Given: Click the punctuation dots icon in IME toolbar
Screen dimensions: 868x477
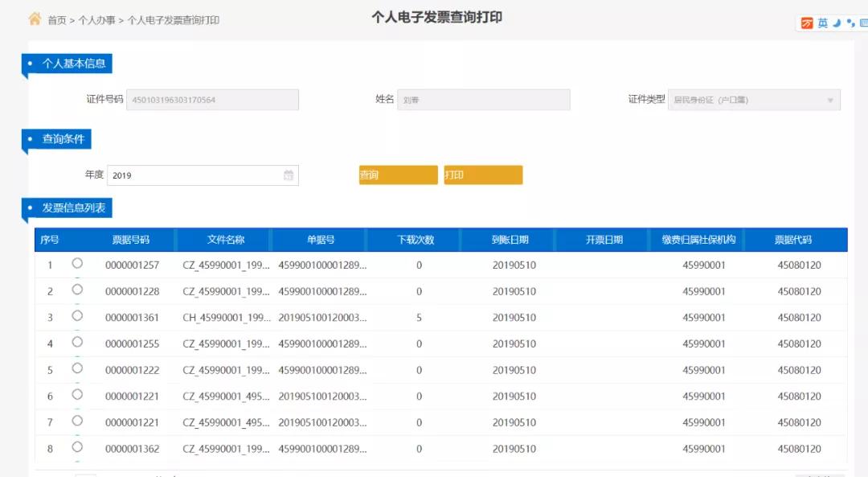Looking at the screenshot, I should pos(851,23).
